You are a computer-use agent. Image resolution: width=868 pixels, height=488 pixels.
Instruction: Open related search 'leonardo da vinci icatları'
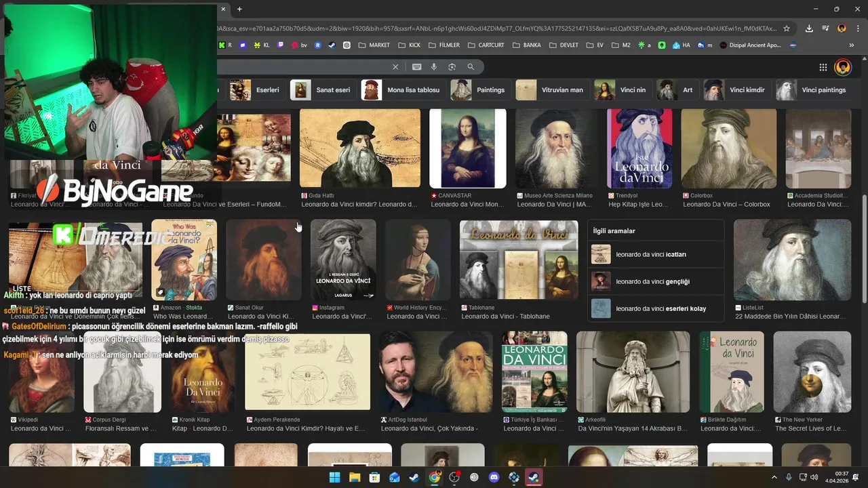(655, 254)
